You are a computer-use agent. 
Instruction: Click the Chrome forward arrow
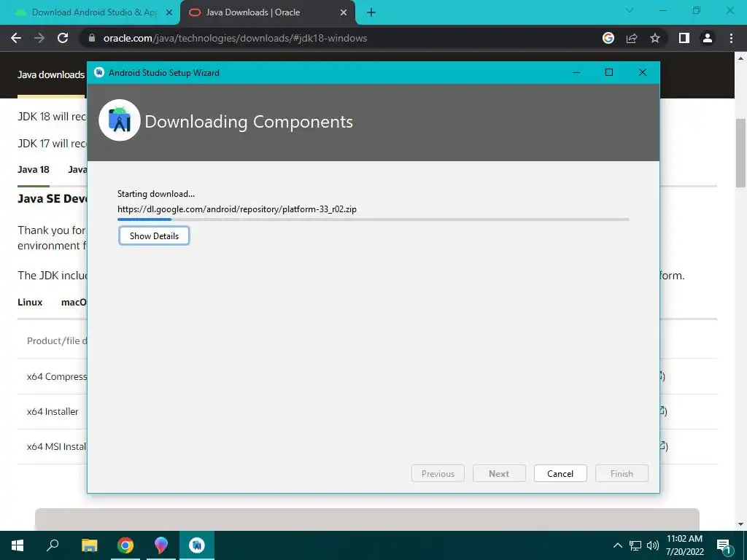pos(39,38)
